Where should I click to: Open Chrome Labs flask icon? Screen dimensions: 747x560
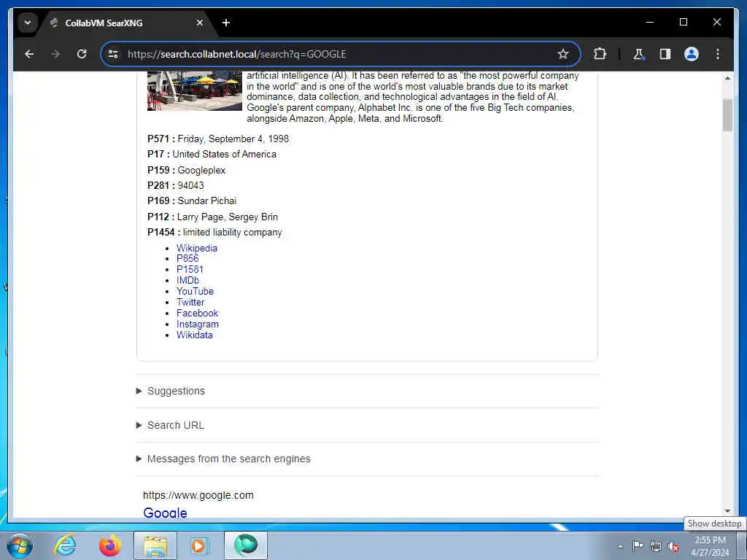[x=638, y=54]
